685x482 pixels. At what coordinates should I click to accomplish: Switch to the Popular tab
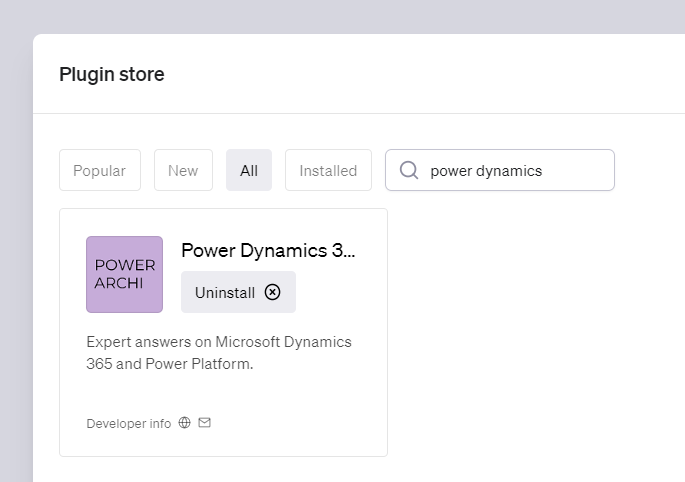tap(100, 170)
